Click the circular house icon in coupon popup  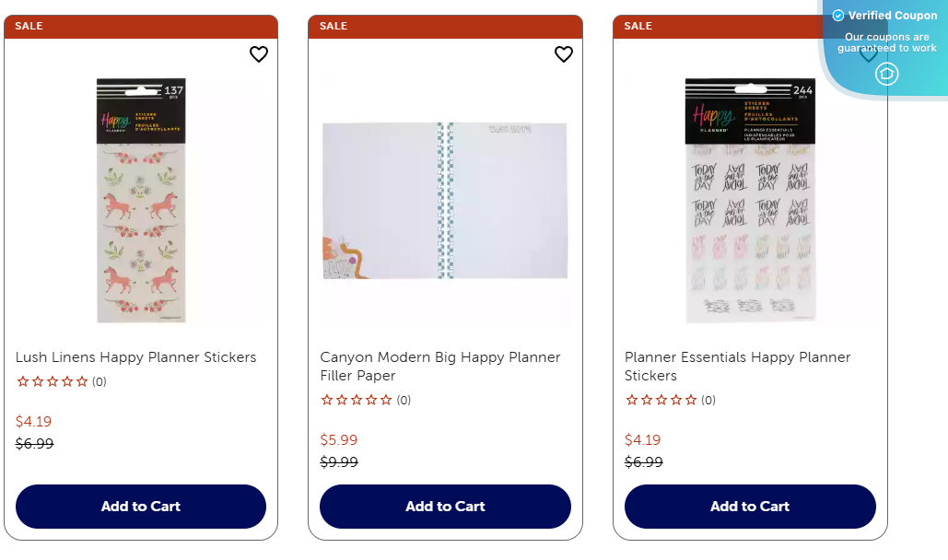tap(885, 74)
